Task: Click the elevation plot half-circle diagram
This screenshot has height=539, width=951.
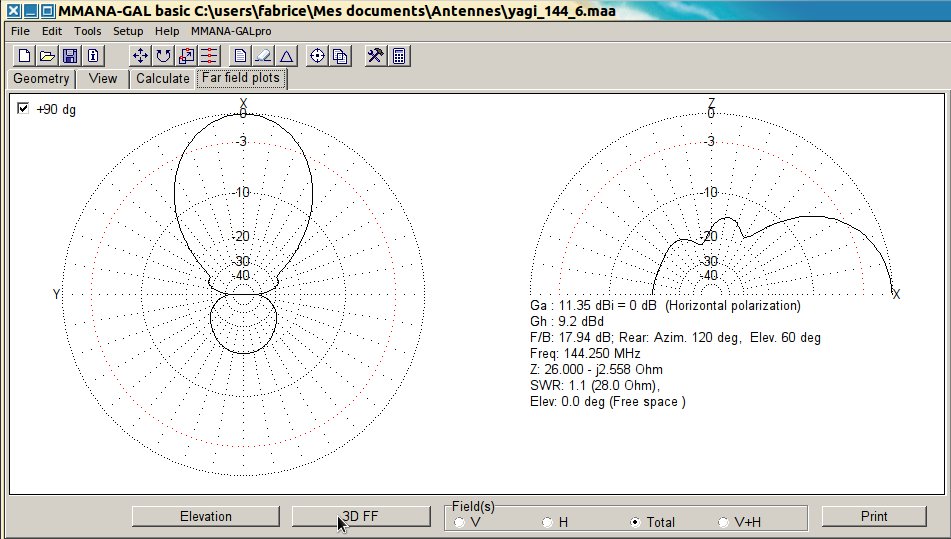Action: pos(711,204)
